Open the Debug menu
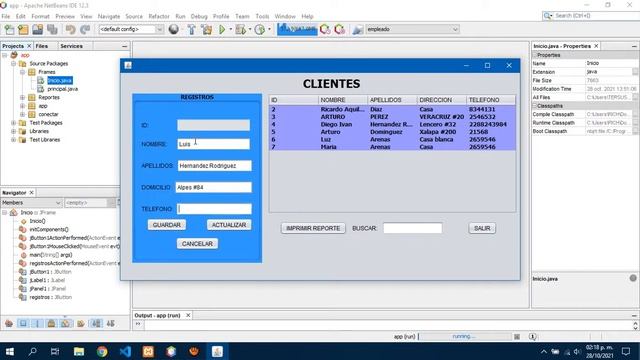Viewport: 640px width, 360px height. 199,16
